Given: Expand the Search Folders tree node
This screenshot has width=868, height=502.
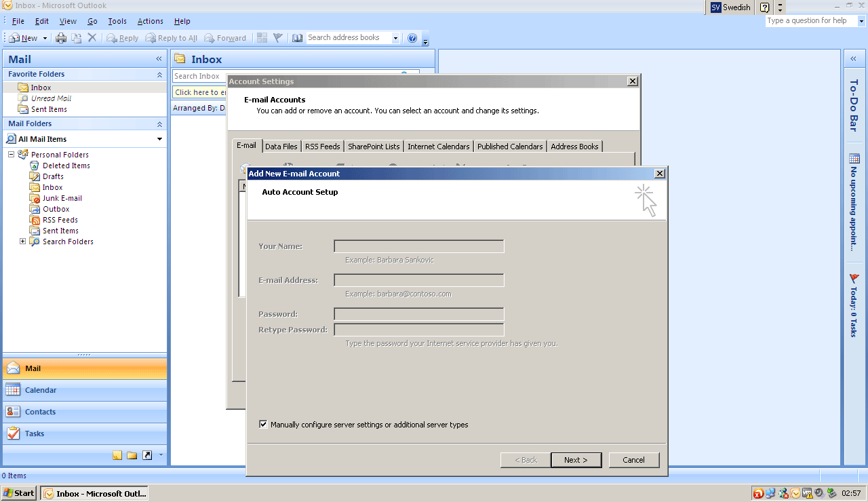Looking at the screenshot, I should coord(22,242).
